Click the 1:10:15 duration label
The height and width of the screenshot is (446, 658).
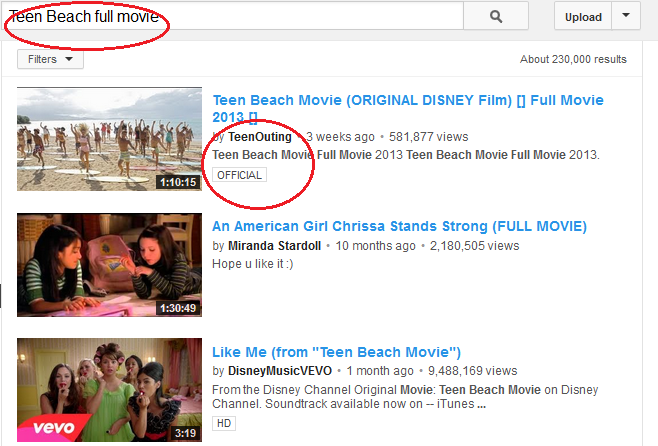point(178,182)
